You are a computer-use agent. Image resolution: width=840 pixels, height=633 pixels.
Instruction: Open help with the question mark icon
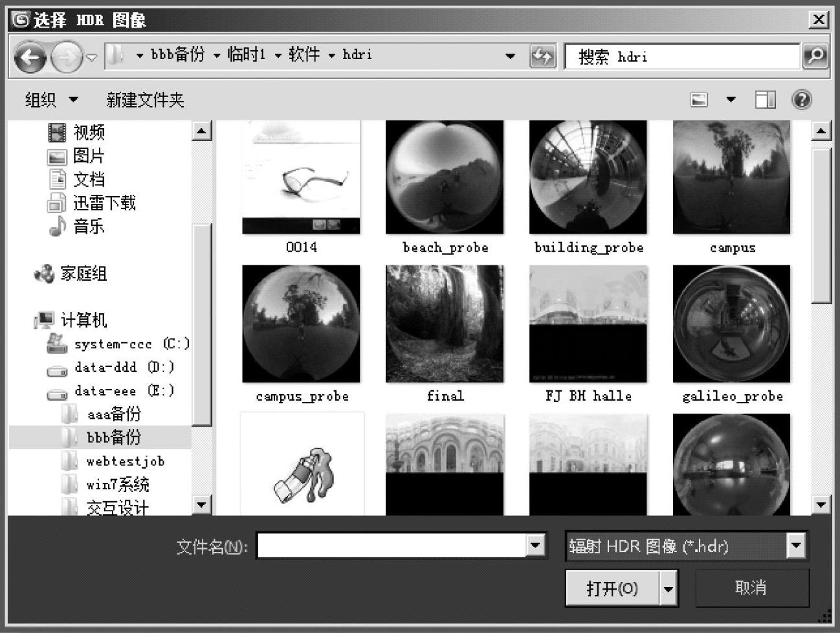802,100
